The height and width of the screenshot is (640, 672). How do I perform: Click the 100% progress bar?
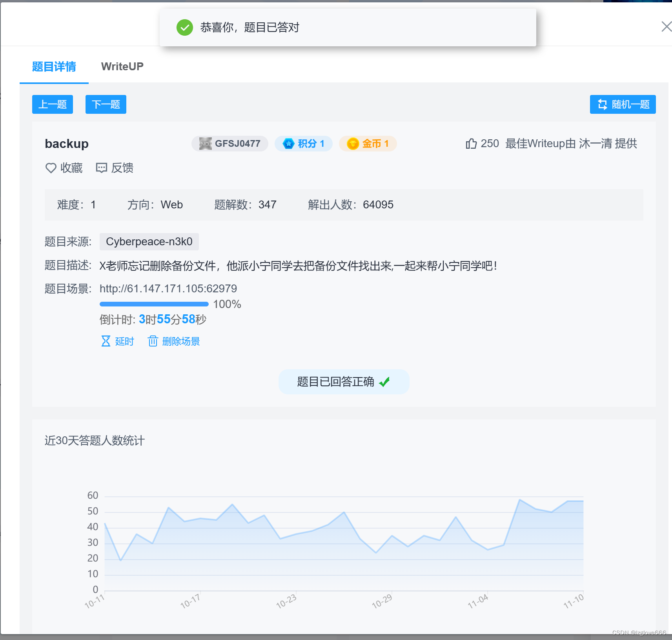[x=154, y=304]
